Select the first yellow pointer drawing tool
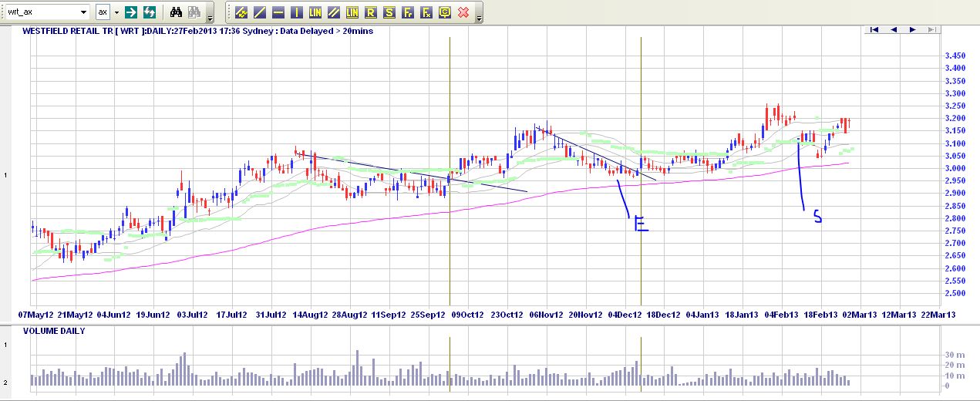Viewport: 980px width, 401px height. [241, 12]
